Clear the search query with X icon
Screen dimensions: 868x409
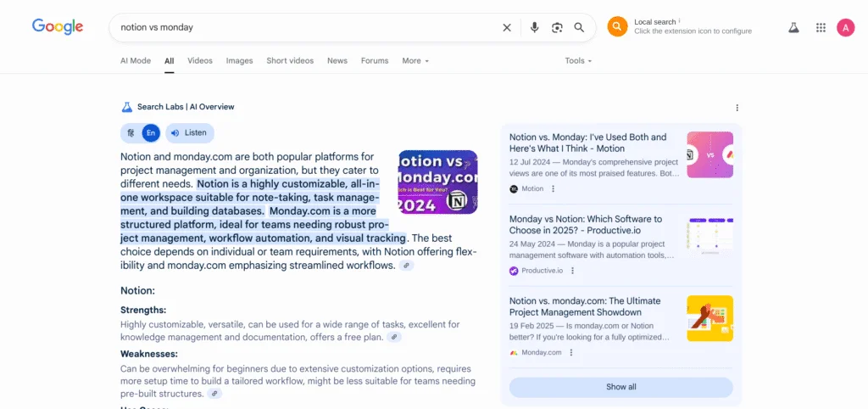(x=507, y=27)
